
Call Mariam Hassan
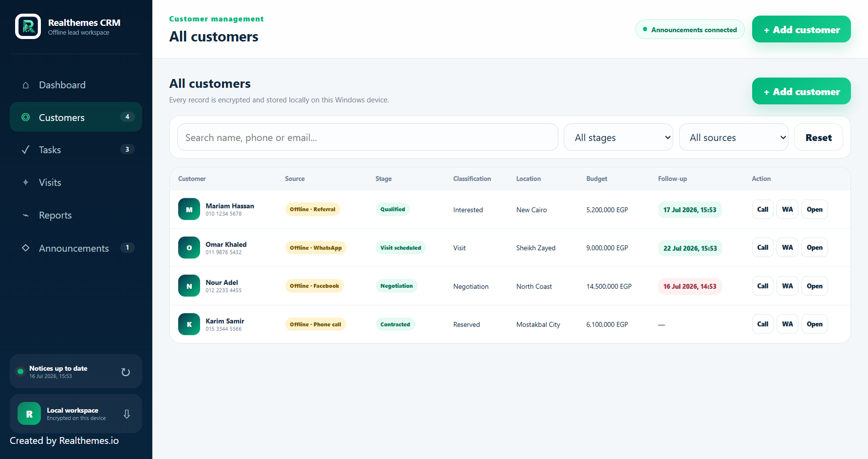click(x=763, y=210)
